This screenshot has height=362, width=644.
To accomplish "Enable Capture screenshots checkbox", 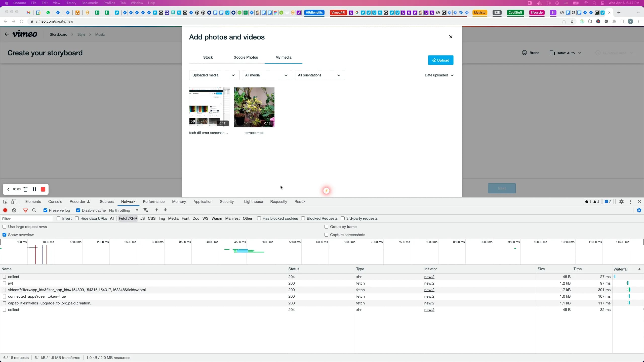I will (x=326, y=235).
